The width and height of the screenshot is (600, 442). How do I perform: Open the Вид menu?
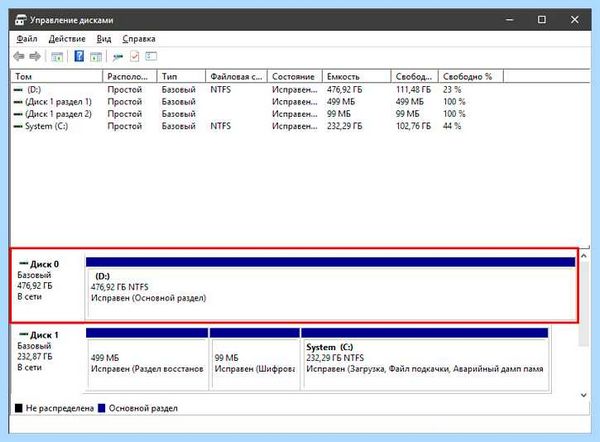[x=104, y=39]
